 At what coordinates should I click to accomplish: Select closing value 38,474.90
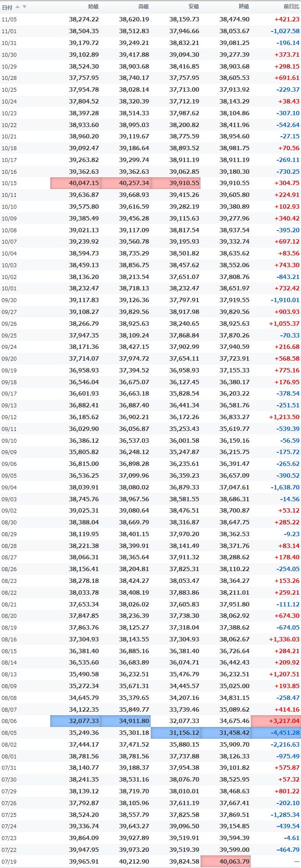235,20
